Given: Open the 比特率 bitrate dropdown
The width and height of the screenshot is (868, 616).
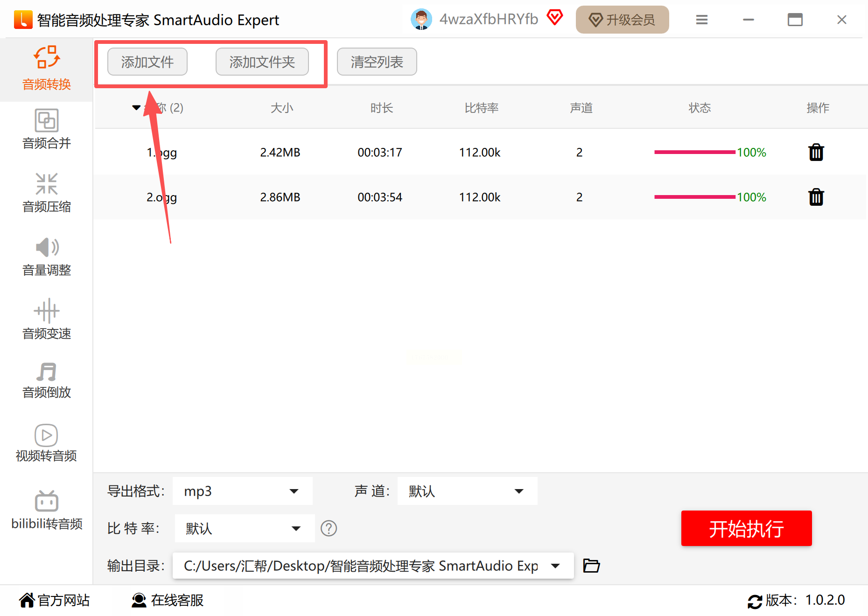Looking at the screenshot, I should [x=245, y=528].
